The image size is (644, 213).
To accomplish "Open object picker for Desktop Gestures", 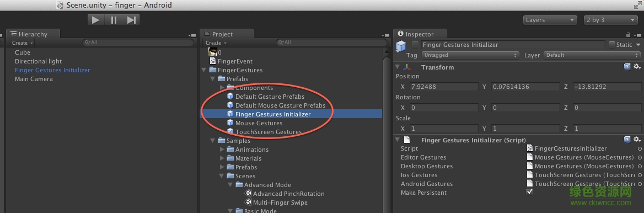I will tap(640, 166).
